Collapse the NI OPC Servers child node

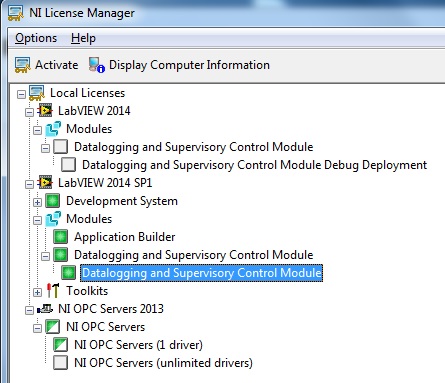(x=37, y=328)
